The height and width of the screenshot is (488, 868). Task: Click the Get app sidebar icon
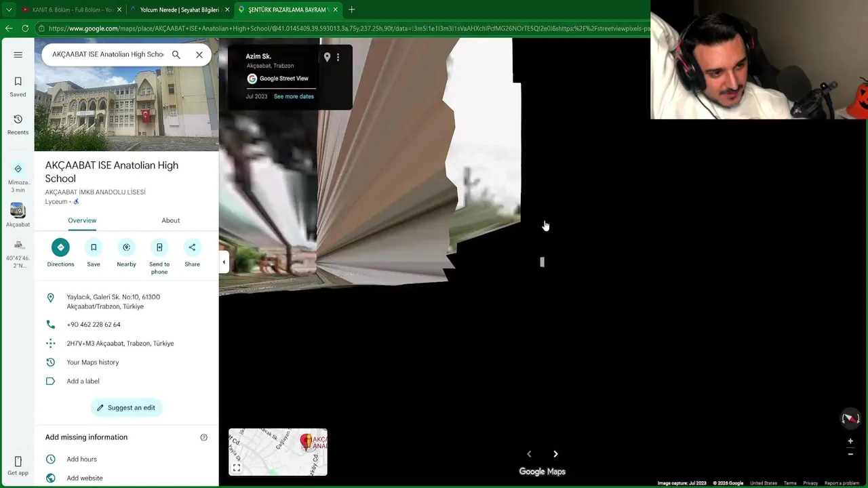(18, 466)
